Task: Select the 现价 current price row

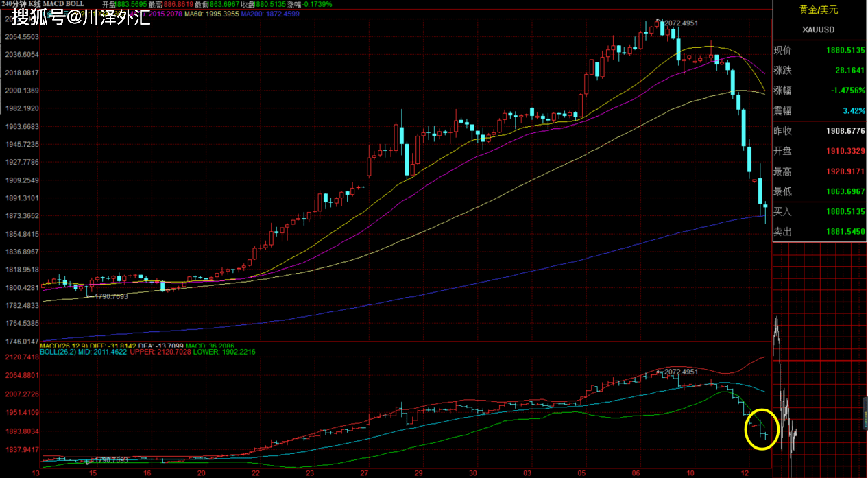Action: [x=819, y=50]
